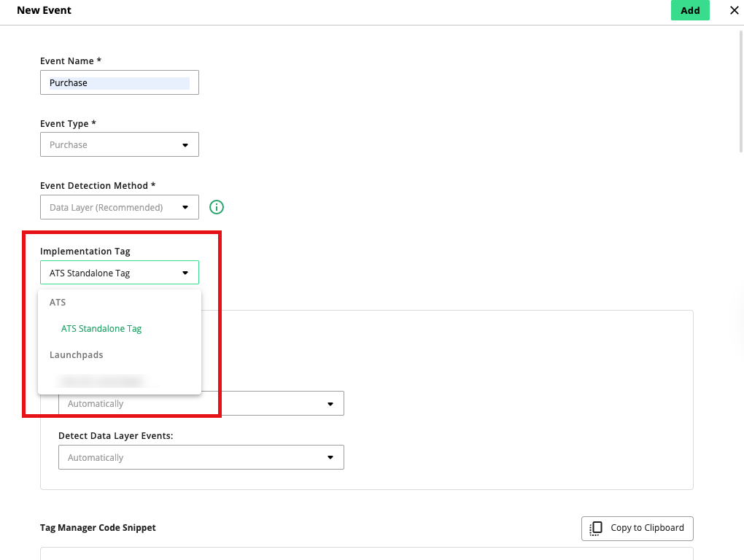Click the Event Type dropdown arrow
This screenshot has height=560, width=744.
pyautogui.click(x=185, y=145)
